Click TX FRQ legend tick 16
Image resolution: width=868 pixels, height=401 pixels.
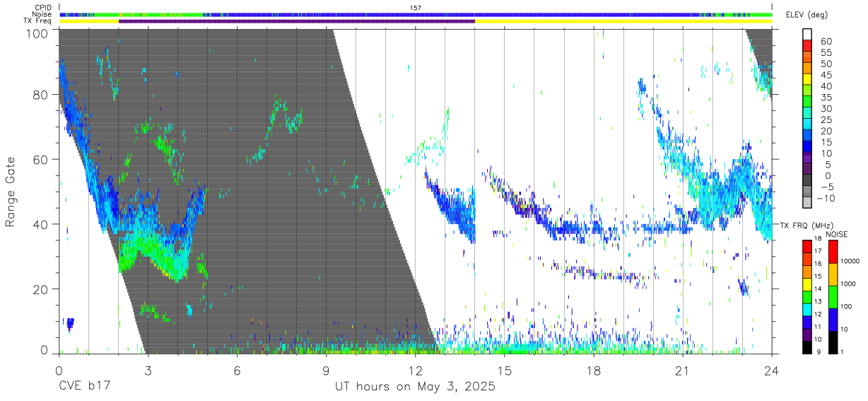pyautogui.click(x=817, y=264)
